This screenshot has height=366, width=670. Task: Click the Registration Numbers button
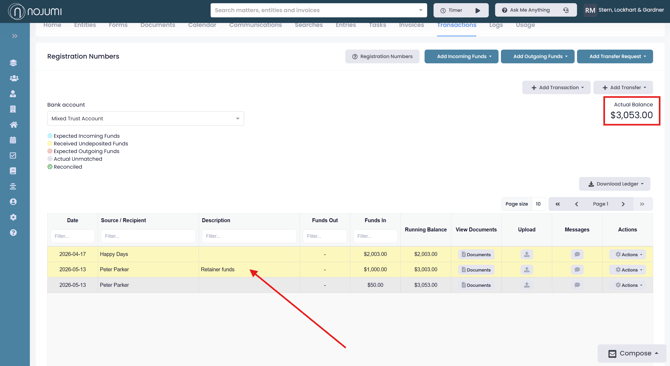[x=382, y=56]
